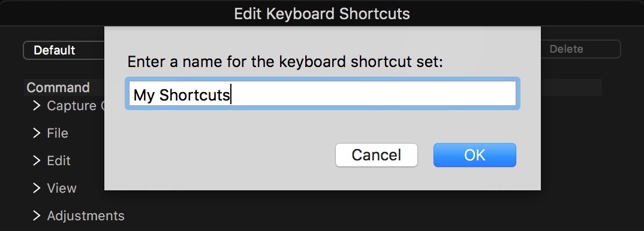This screenshot has height=231, width=644.
Task: Expand the File category chevron
Action: coord(37,133)
